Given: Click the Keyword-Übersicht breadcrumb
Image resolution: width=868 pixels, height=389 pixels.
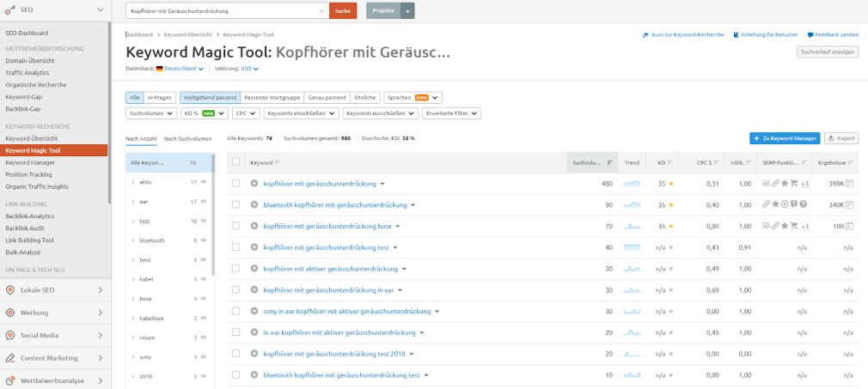Looking at the screenshot, I should tap(187, 34).
